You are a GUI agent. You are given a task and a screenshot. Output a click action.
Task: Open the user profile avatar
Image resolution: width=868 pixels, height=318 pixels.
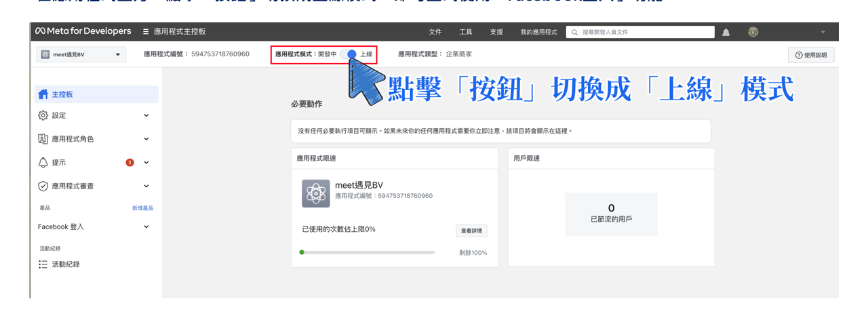[x=753, y=32]
